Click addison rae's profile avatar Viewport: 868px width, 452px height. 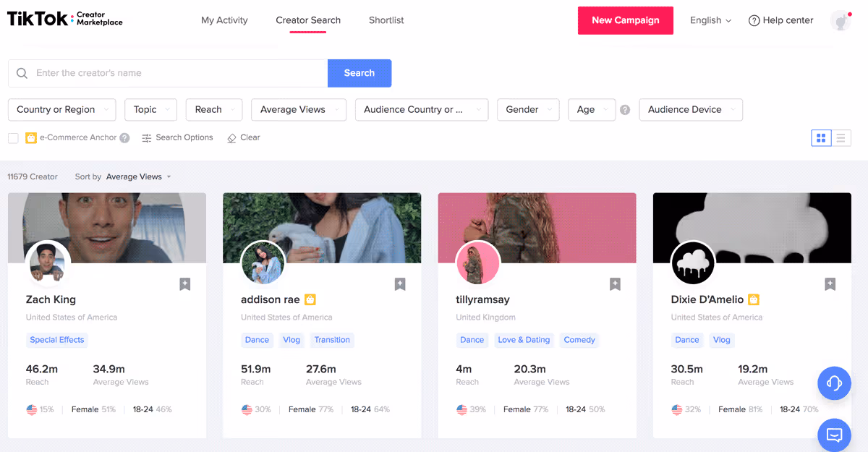coord(263,263)
